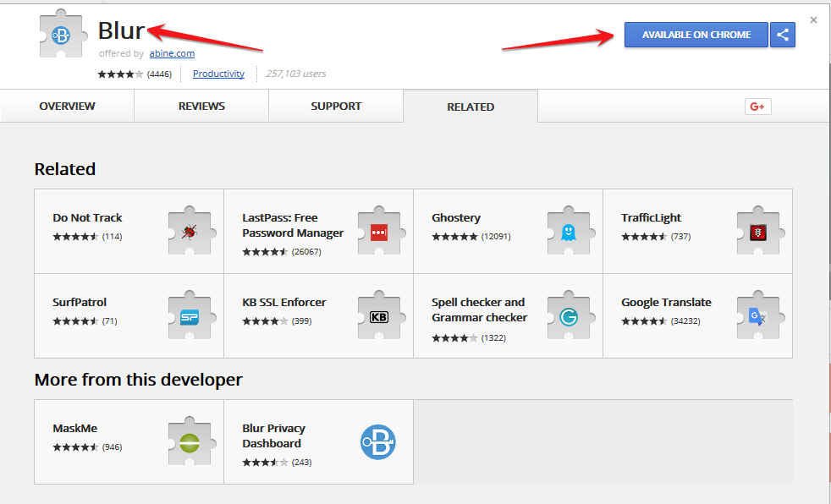Viewport: 831px width, 504px height.
Task: Click the Blur extension puzzle icon in header
Action: (63, 34)
